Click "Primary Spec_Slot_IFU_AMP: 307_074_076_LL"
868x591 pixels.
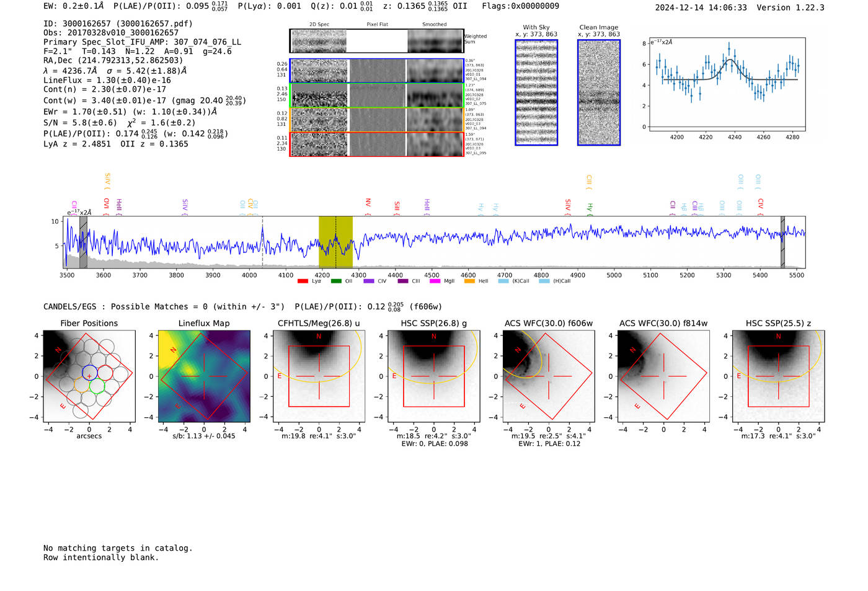click(x=142, y=42)
